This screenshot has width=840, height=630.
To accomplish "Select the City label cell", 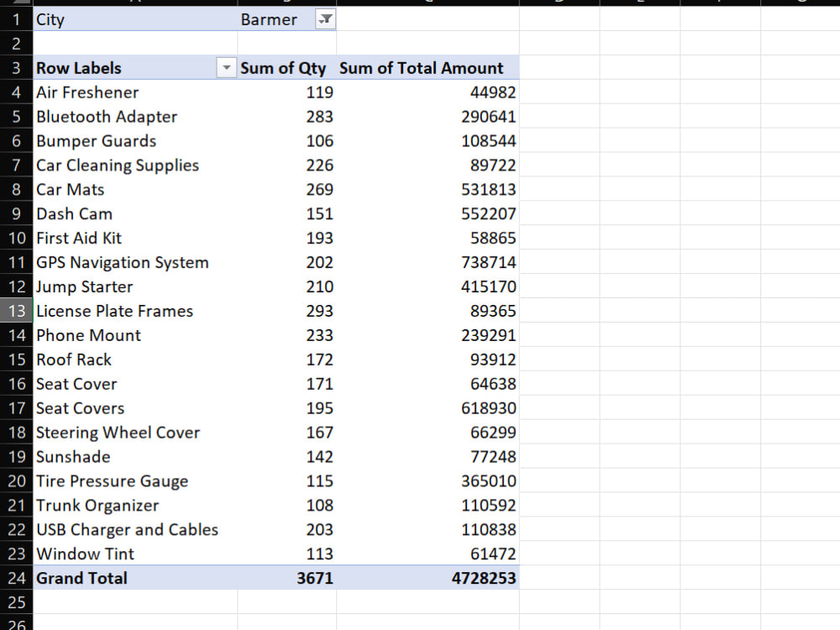I will pyautogui.click(x=135, y=19).
